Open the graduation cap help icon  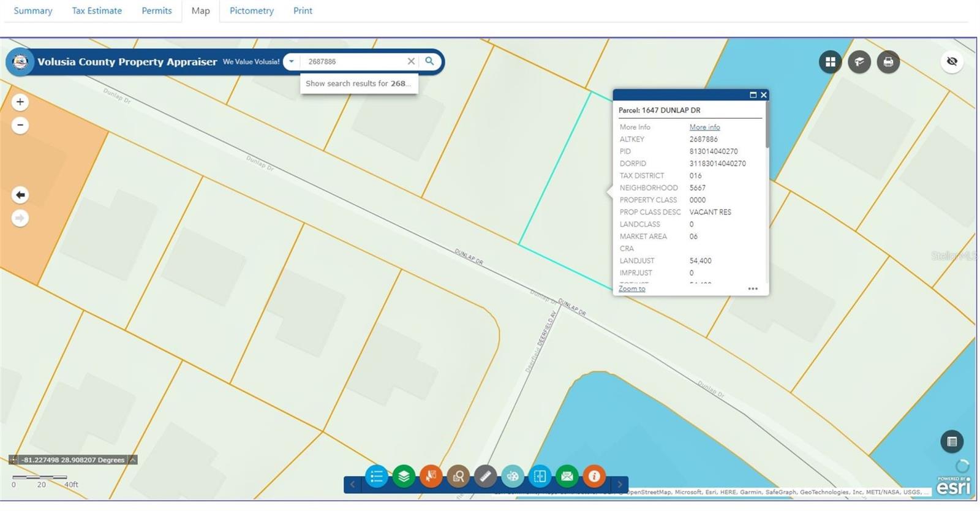[859, 61]
